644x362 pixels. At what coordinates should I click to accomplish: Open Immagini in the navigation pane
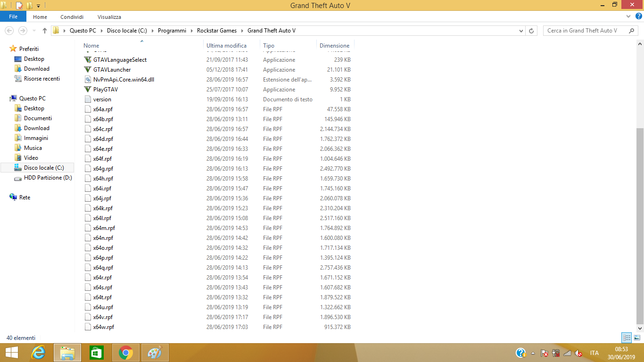tap(36, 138)
